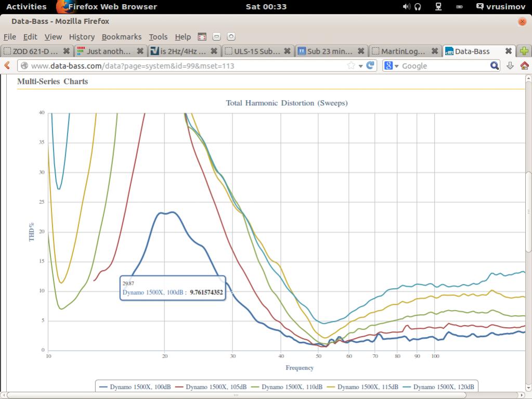The width and height of the screenshot is (532, 399).
Task: Open the View menu
Action: click(53, 36)
